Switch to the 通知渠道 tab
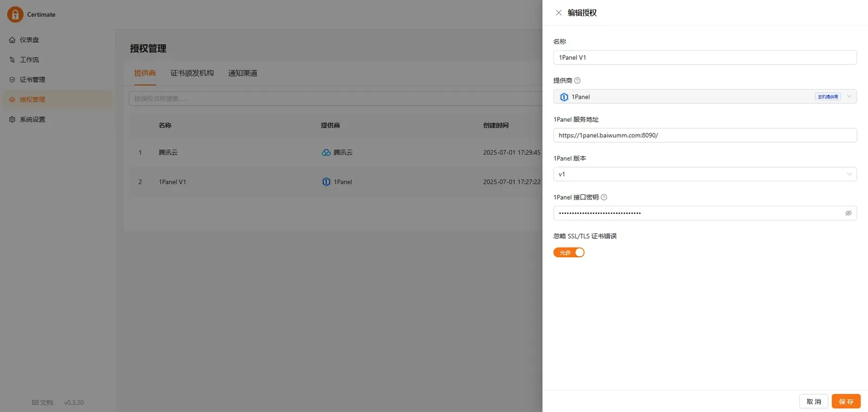 pyautogui.click(x=242, y=73)
